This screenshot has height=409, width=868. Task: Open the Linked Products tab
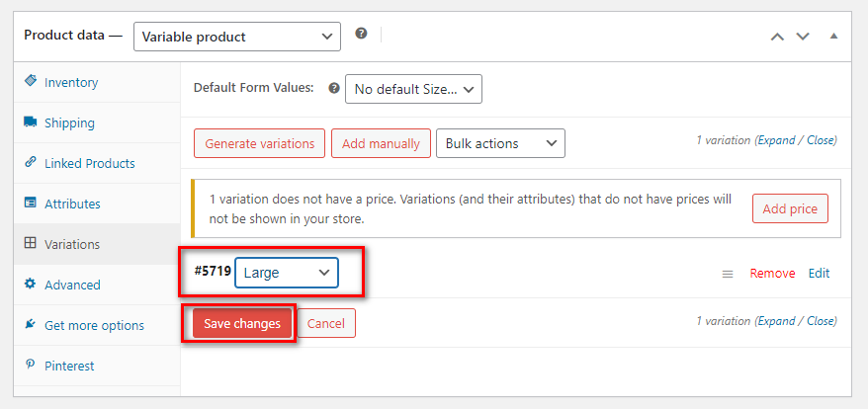[x=97, y=163]
